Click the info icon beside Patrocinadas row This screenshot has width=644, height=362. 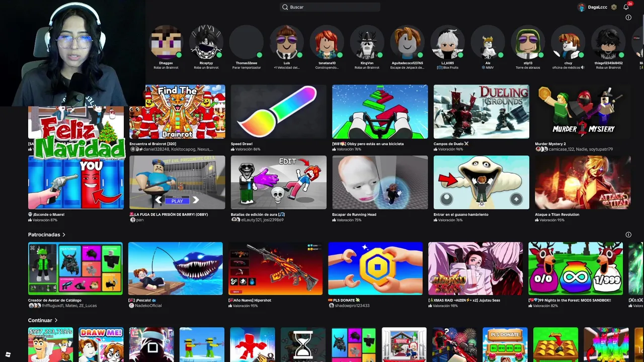(x=628, y=235)
